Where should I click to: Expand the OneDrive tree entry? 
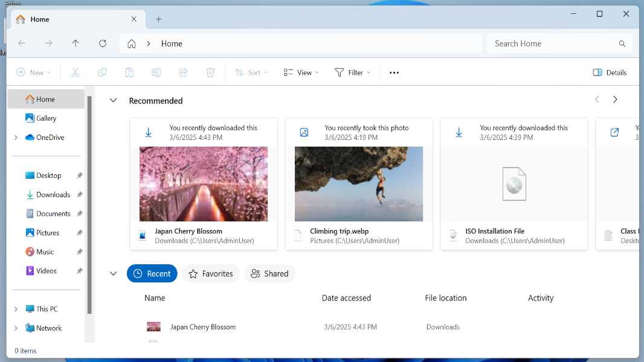16,137
